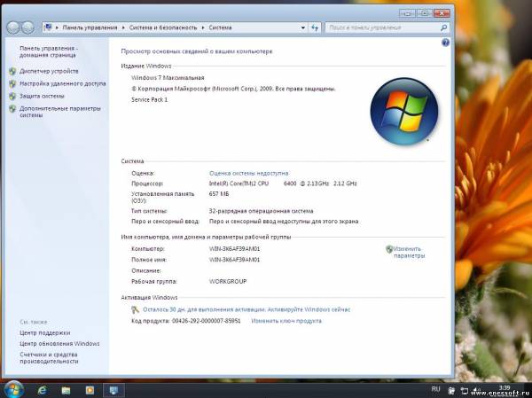Viewport: 532px width, 398px height.
Task: Click product code 00426-292-0000007-85951
Action: 207,321
